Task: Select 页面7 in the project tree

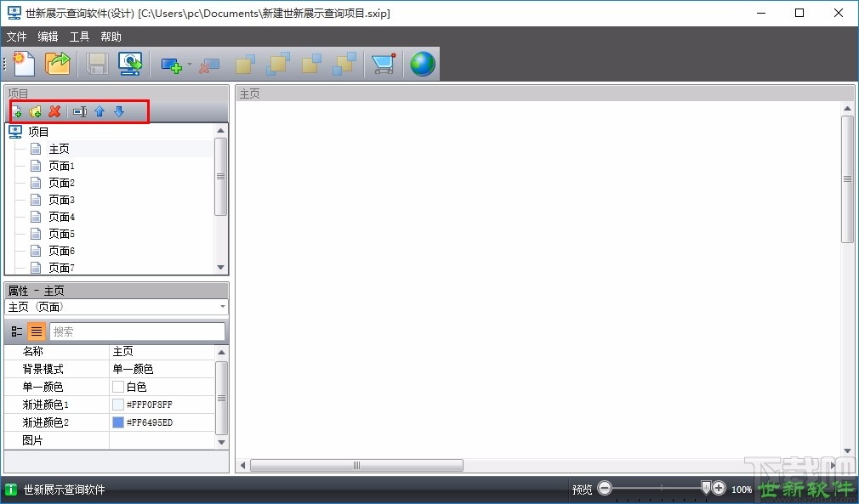Action: click(61, 268)
